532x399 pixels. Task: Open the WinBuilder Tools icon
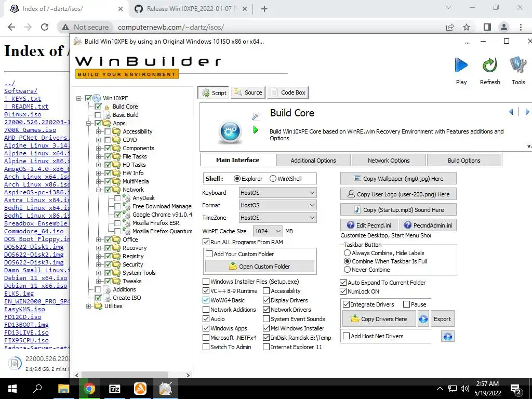[x=518, y=65]
